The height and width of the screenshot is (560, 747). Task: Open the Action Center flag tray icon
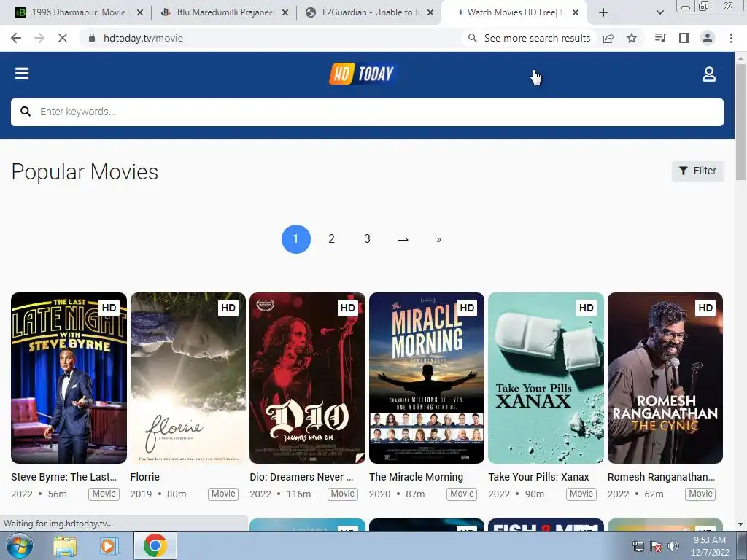[656, 546]
